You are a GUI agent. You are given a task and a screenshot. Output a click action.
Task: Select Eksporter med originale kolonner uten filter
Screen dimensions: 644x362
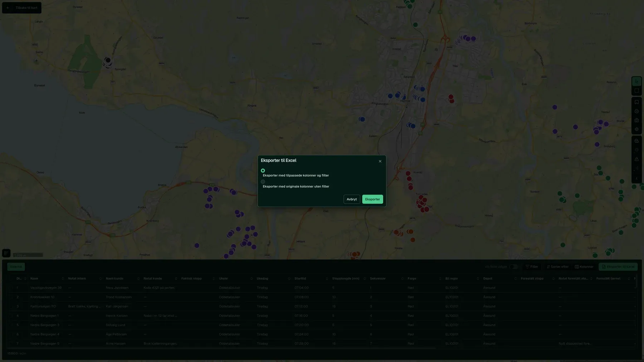pyautogui.click(x=263, y=182)
